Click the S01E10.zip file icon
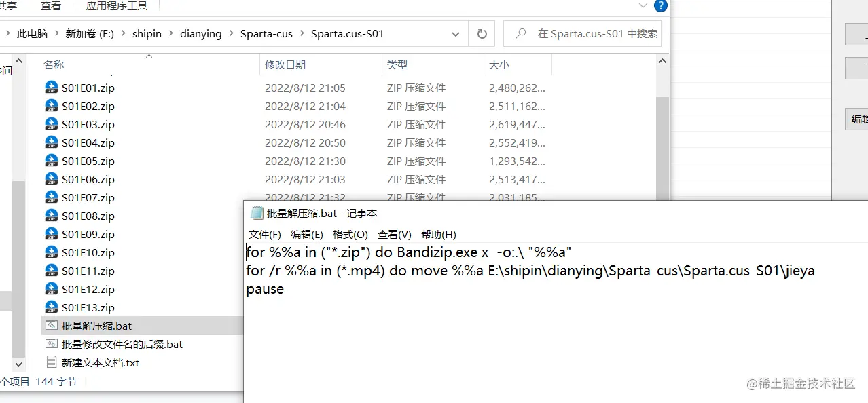 click(x=52, y=252)
